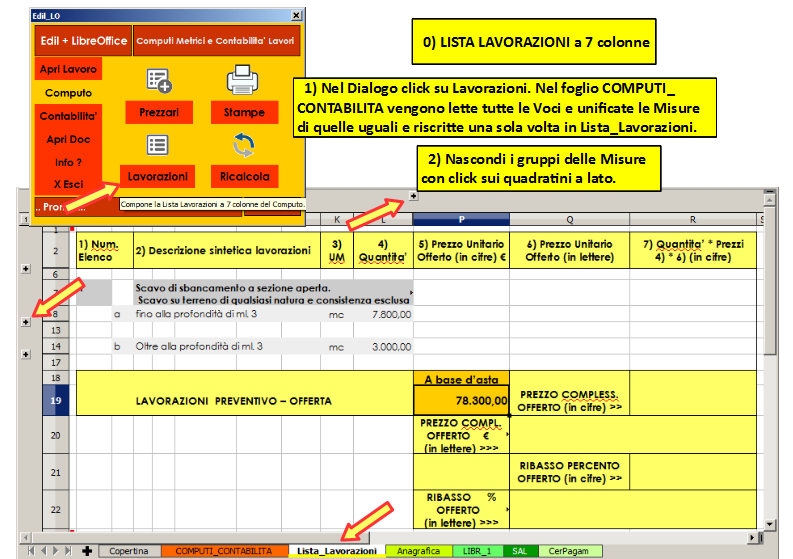This screenshot has width=793, height=559.
Task: Click the Apri Lavoro button
Action: [x=68, y=69]
